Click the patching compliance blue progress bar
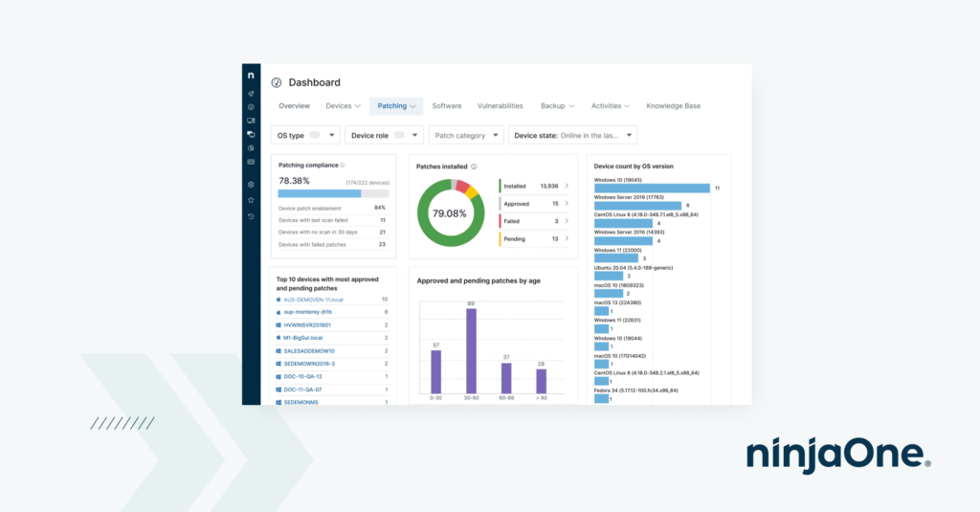The height and width of the screenshot is (512, 980). click(x=320, y=194)
